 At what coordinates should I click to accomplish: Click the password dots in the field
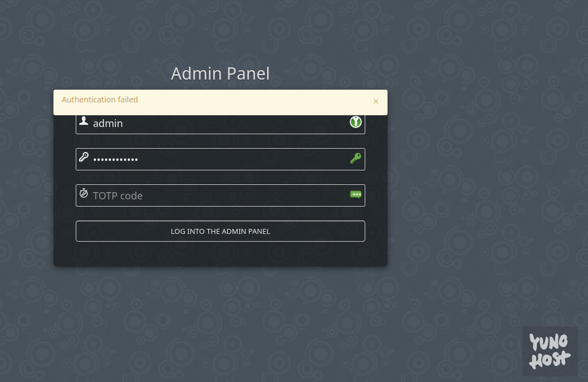(x=115, y=160)
